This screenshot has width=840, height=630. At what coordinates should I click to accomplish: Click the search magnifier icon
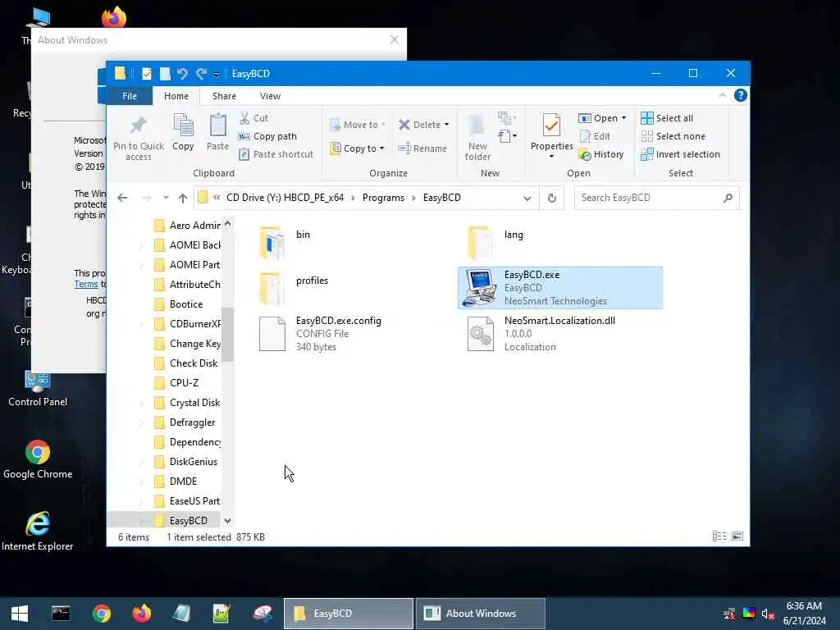[x=728, y=198]
